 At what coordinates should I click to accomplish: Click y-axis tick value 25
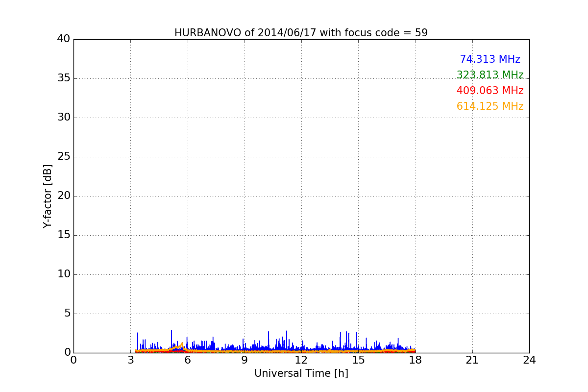click(x=64, y=157)
